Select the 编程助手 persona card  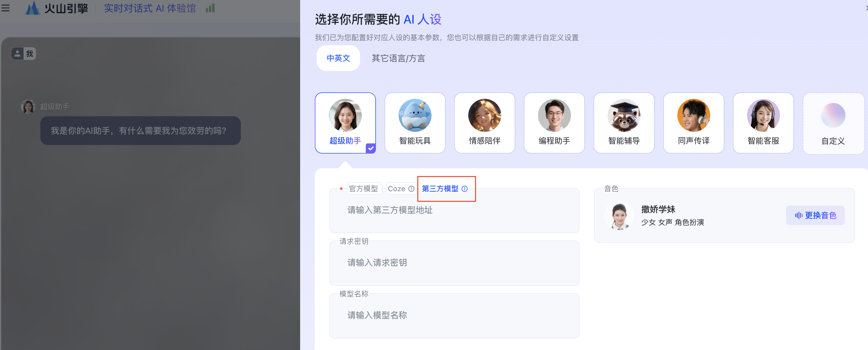coord(554,123)
